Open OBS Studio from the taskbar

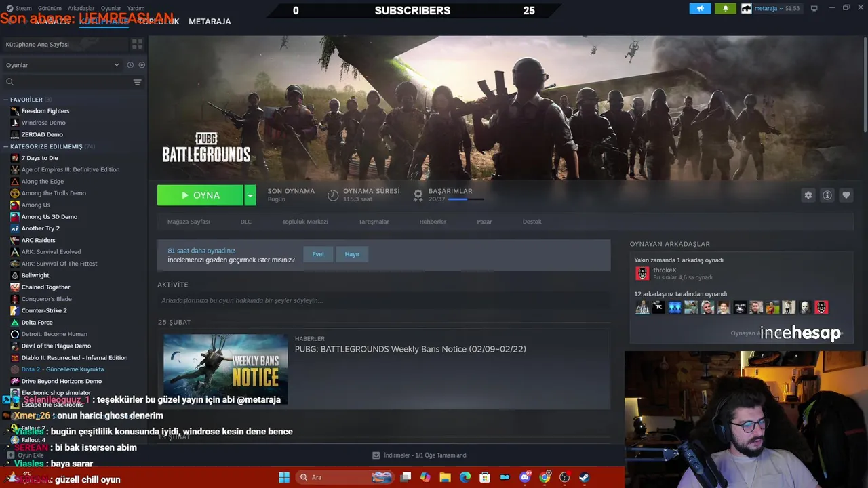tap(564, 477)
